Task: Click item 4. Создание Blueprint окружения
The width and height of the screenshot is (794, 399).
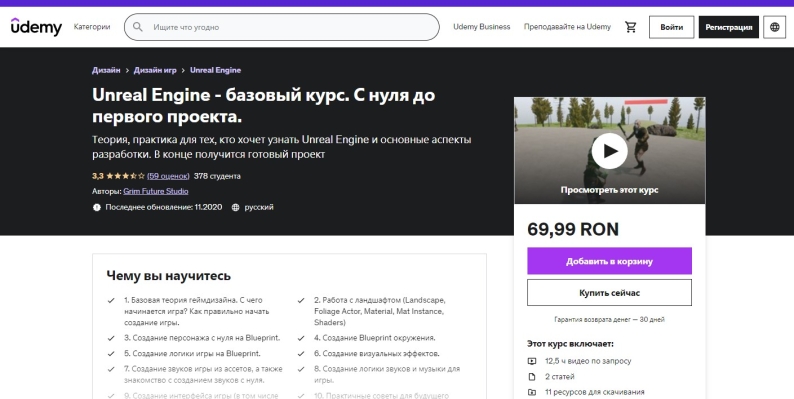Action: coord(375,338)
